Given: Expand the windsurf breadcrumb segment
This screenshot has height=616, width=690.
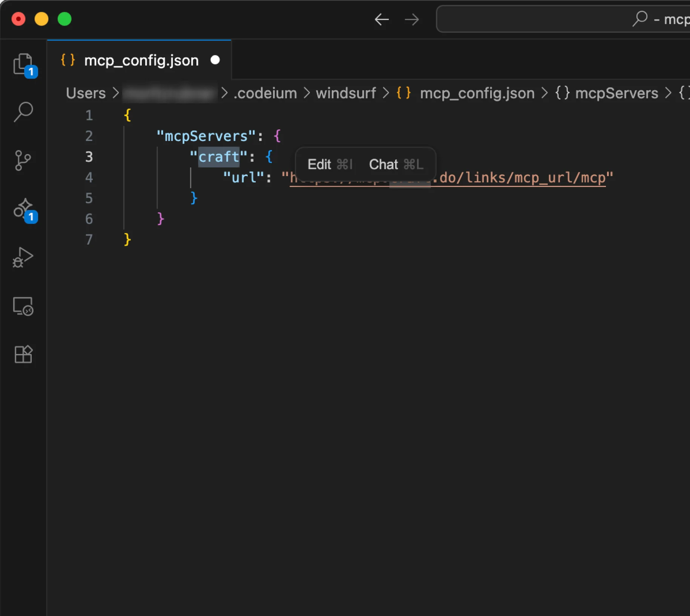Looking at the screenshot, I should [x=346, y=93].
